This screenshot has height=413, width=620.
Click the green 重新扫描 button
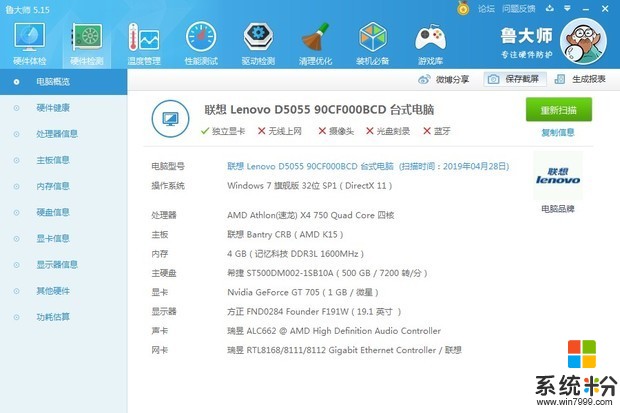(x=559, y=110)
